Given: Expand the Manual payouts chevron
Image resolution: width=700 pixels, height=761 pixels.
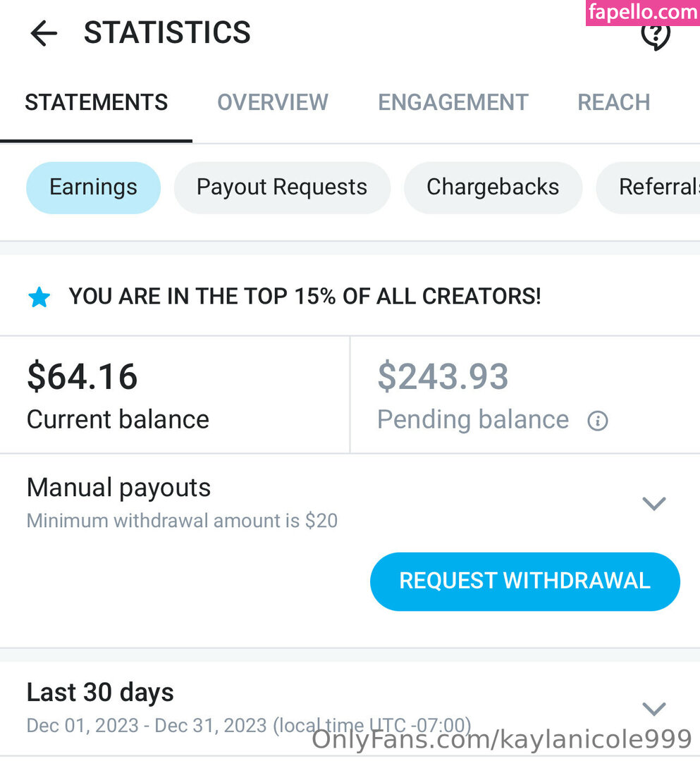Looking at the screenshot, I should pos(654,504).
